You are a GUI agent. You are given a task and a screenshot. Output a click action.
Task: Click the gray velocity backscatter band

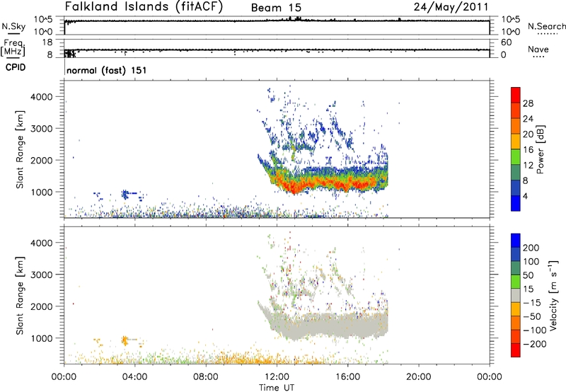click(x=325, y=325)
